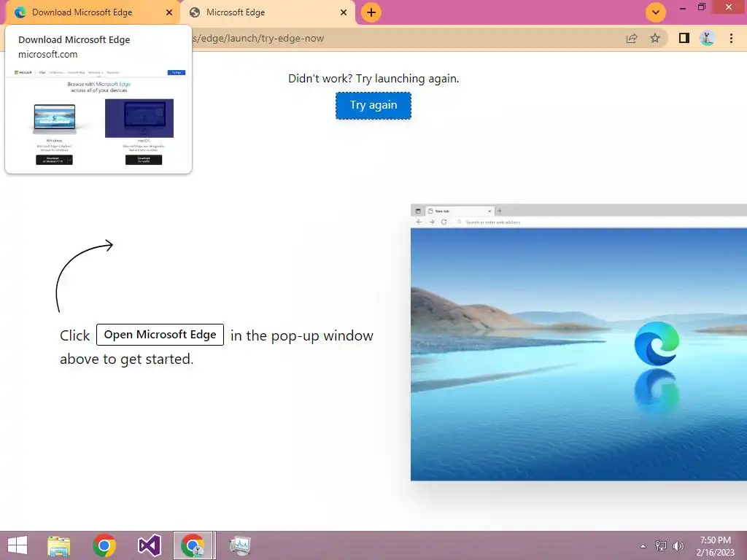Click the Edge browser preview image
Image resolution: width=747 pixels, height=560 pixels.
point(578,343)
